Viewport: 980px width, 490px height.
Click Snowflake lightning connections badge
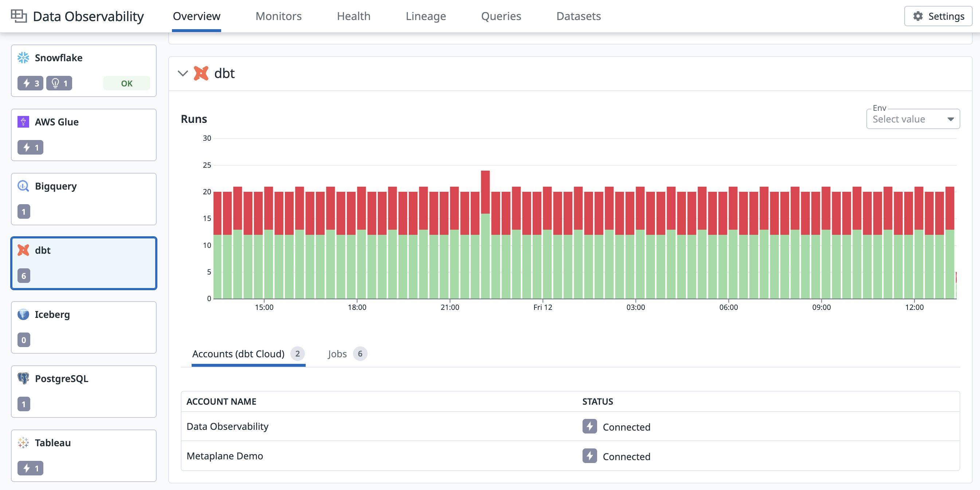point(31,83)
